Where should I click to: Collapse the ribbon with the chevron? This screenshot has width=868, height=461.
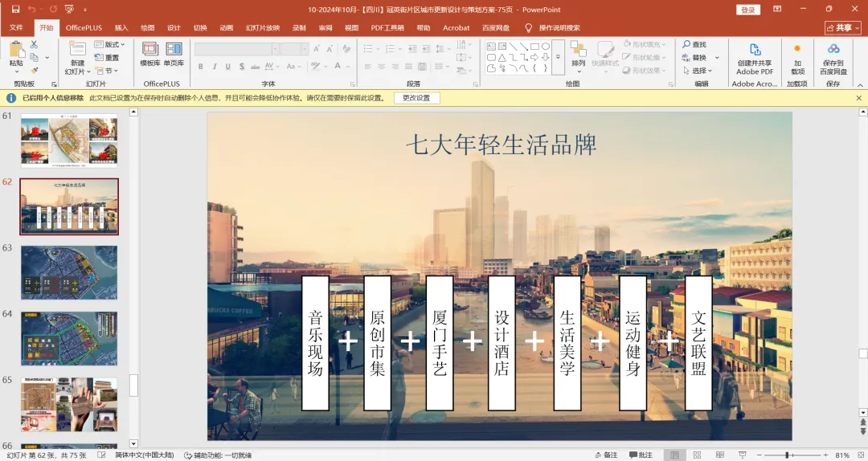click(860, 84)
